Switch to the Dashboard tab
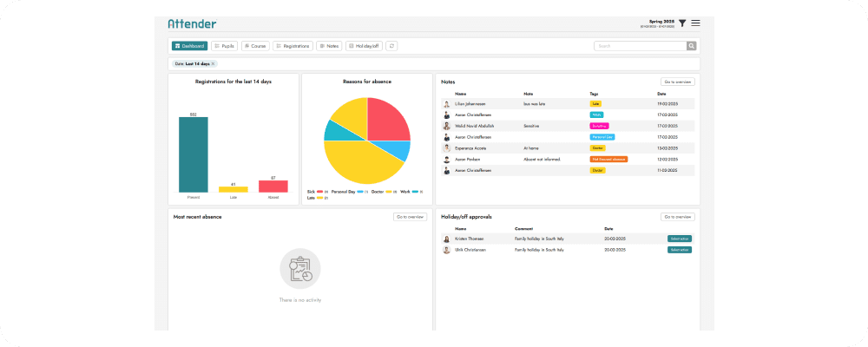Viewport: 868px width, 347px height. [189, 46]
